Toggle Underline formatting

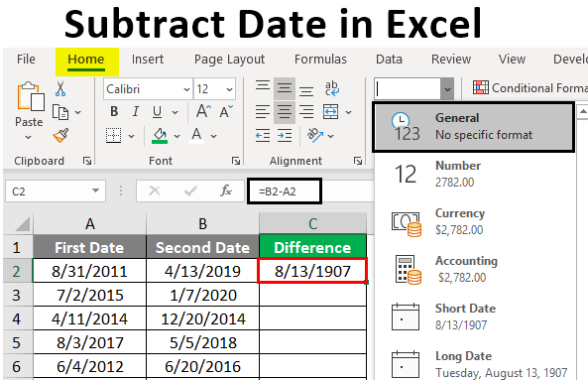157,111
